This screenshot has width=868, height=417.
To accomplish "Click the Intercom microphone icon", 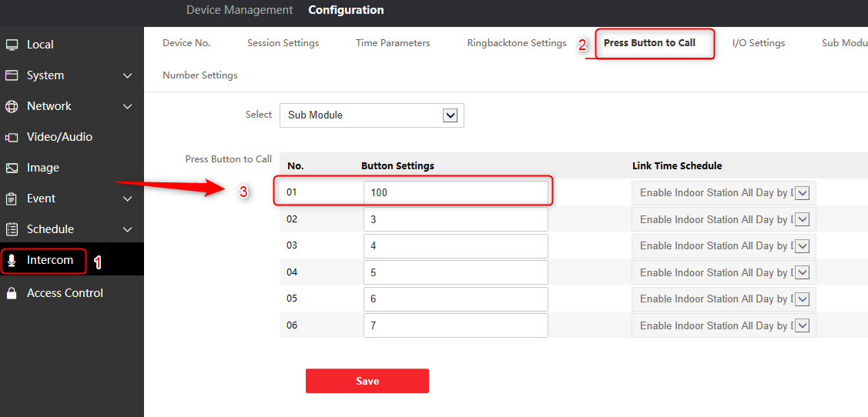I will click(12, 261).
